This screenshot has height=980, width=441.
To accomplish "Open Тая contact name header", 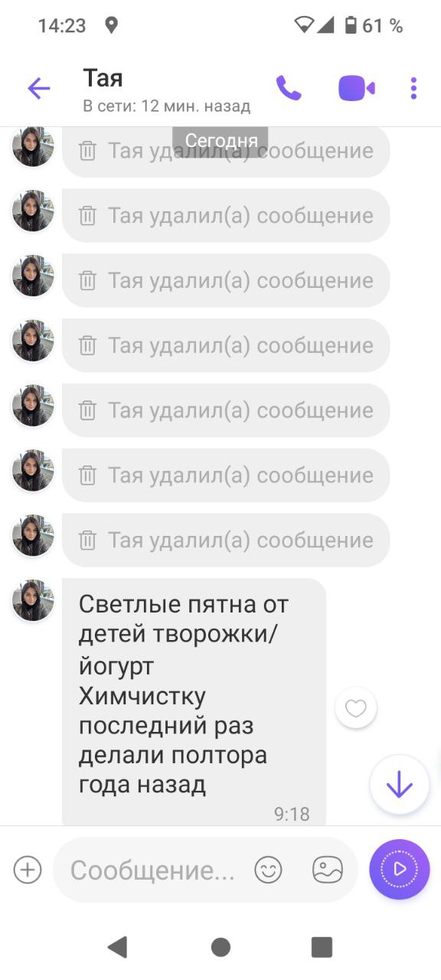I will [103, 78].
